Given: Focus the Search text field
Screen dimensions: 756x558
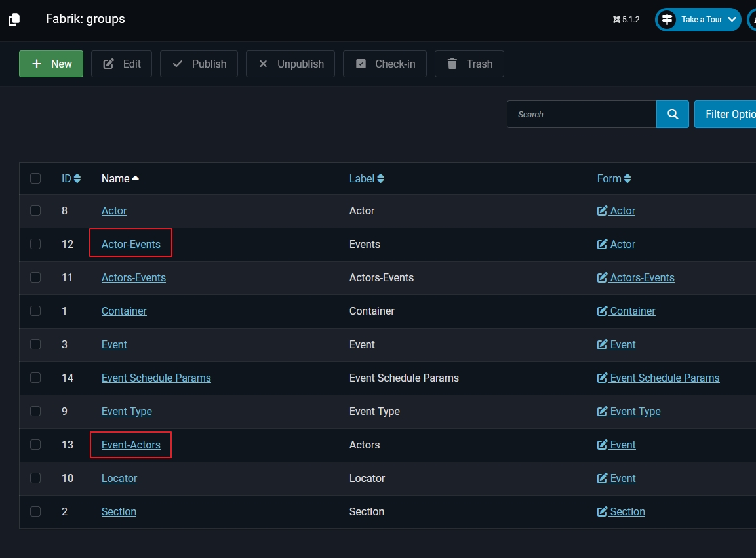Looking at the screenshot, I should pos(581,114).
